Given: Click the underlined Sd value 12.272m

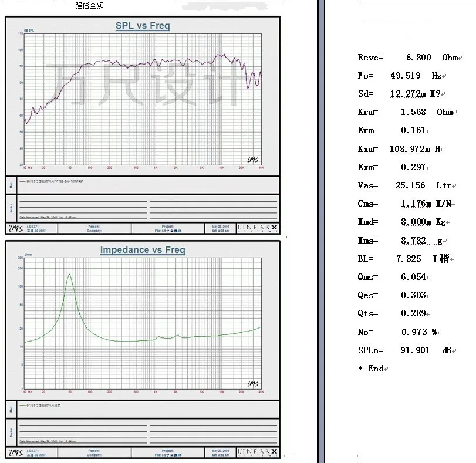Looking at the screenshot, I should 408,94.
